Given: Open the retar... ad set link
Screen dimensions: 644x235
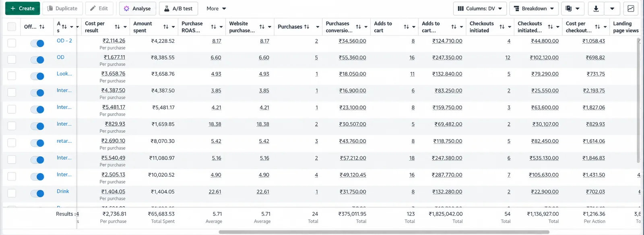Looking at the screenshot, I should pyautogui.click(x=64, y=141).
